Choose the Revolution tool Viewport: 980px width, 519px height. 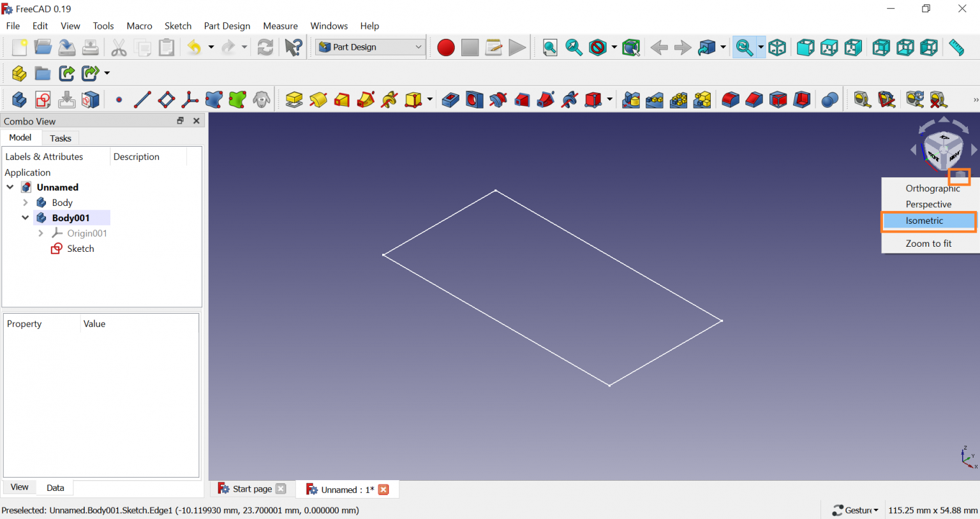(x=318, y=100)
